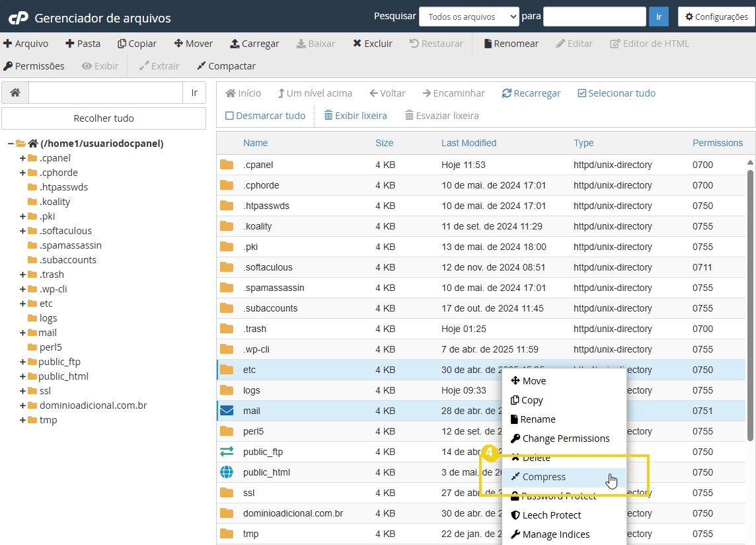Click the public_ftp row transfer-arrows icon
Image resolution: width=756 pixels, height=545 pixels.
point(227,452)
